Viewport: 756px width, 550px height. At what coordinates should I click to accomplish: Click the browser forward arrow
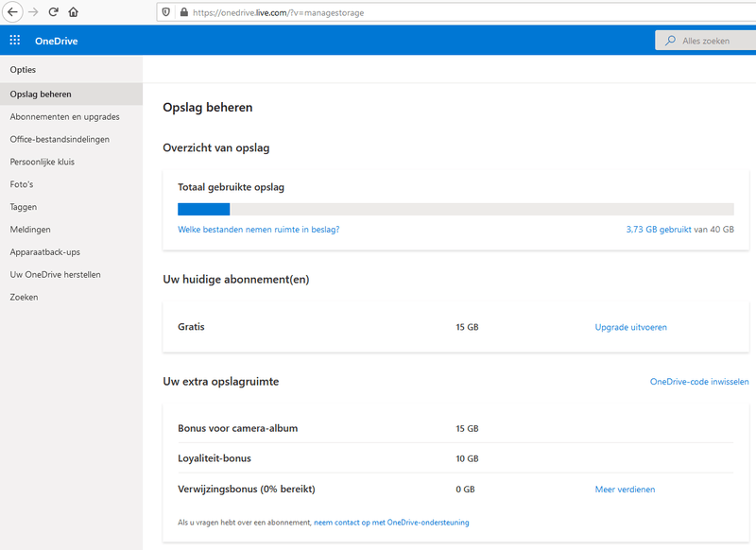(33, 12)
